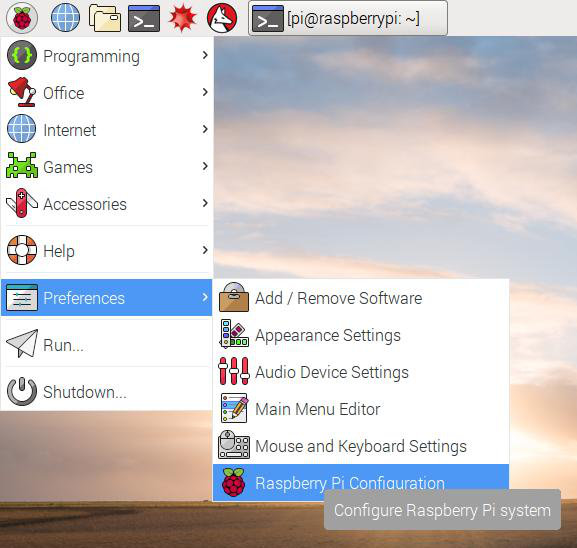The height and width of the screenshot is (548, 577).
Task: Click the Run paper plane icon
Action: coord(22,344)
